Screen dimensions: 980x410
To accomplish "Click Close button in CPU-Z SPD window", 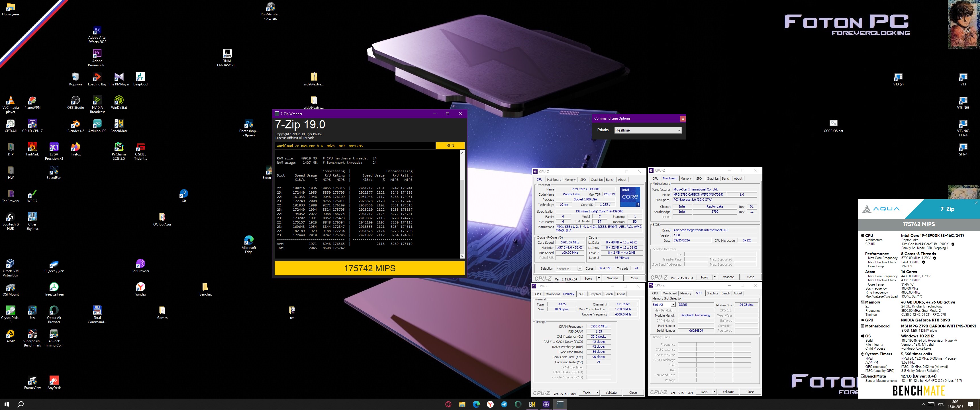I will pos(750,391).
